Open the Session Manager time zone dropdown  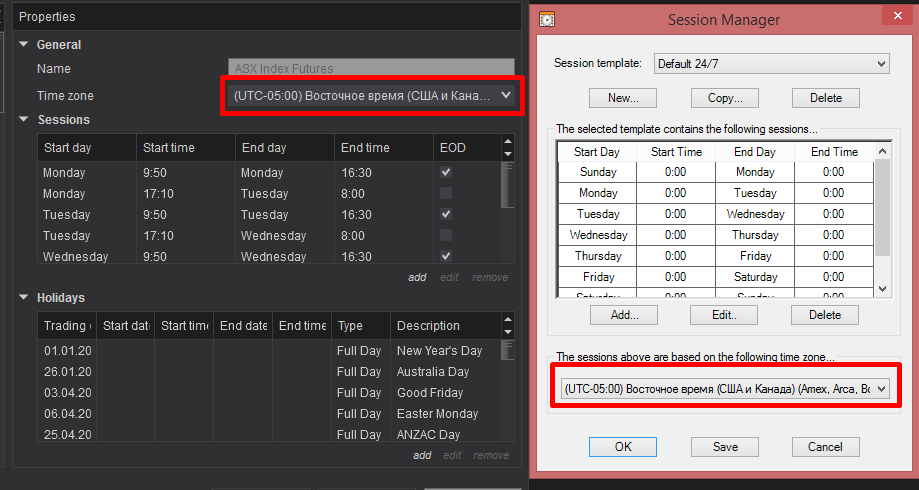724,389
